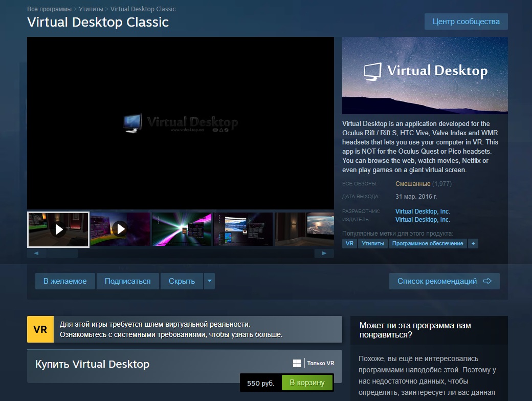This screenshot has width=532, height=401.
Task: Expand the dropdown arrow beside 'Скрыть'
Action: pos(209,281)
